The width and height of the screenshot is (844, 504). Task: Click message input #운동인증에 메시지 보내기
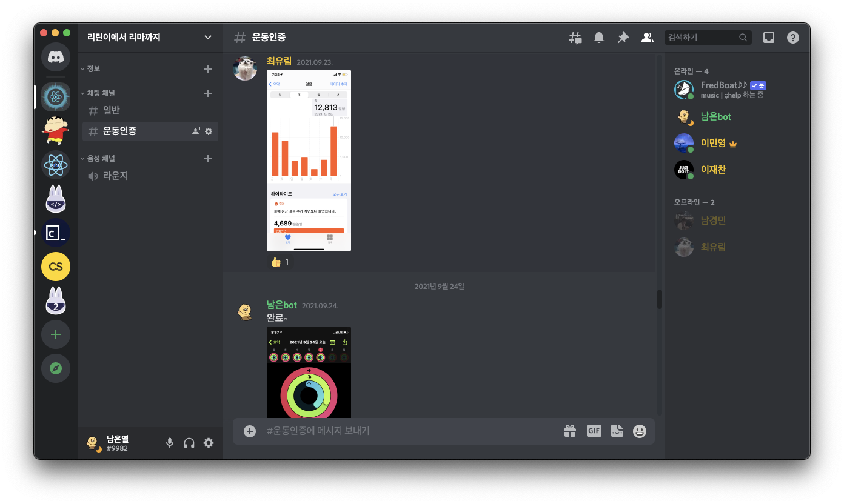tap(412, 431)
